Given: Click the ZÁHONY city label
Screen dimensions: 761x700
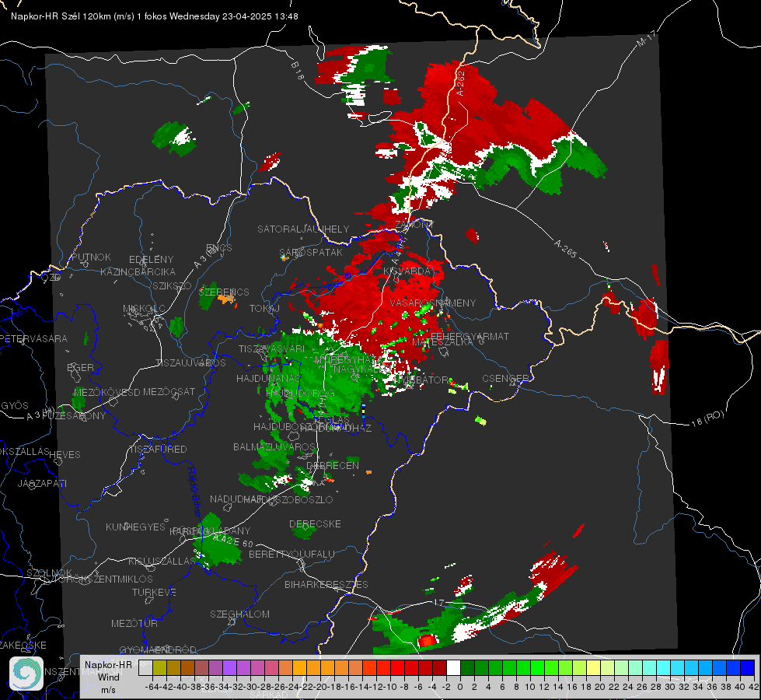Looking at the screenshot, I should [x=414, y=225].
